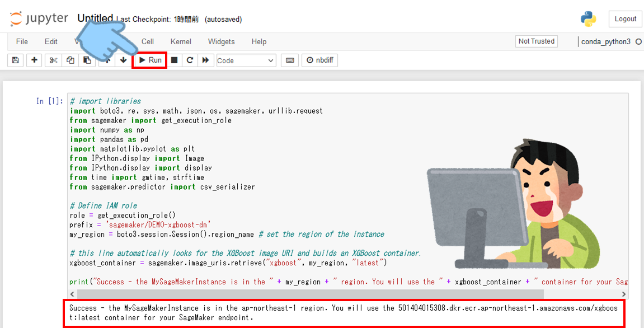Click the Not Trusted button

tap(537, 41)
